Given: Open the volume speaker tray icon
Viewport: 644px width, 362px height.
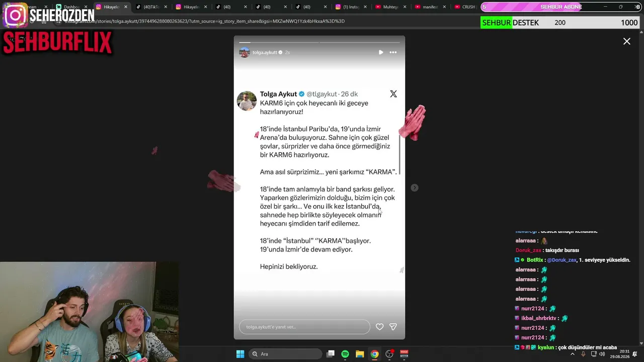Looking at the screenshot, I should (602, 354).
